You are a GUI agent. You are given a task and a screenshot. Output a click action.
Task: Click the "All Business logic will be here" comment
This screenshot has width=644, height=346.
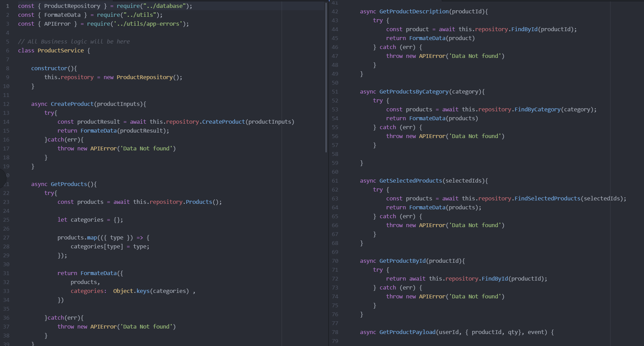[74, 41]
